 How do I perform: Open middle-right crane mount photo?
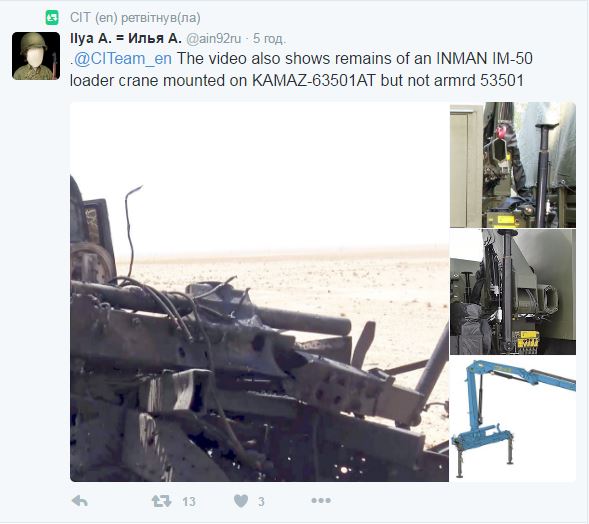513,292
